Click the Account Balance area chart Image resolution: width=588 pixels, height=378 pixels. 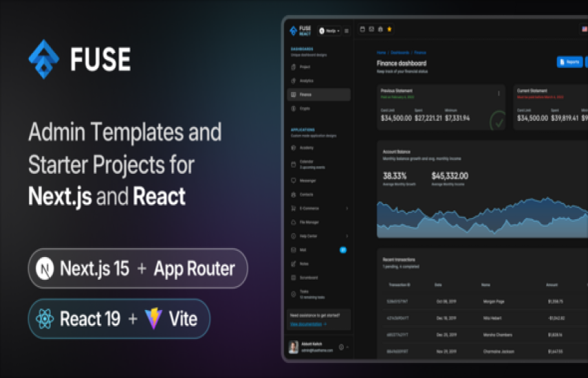click(x=482, y=218)
